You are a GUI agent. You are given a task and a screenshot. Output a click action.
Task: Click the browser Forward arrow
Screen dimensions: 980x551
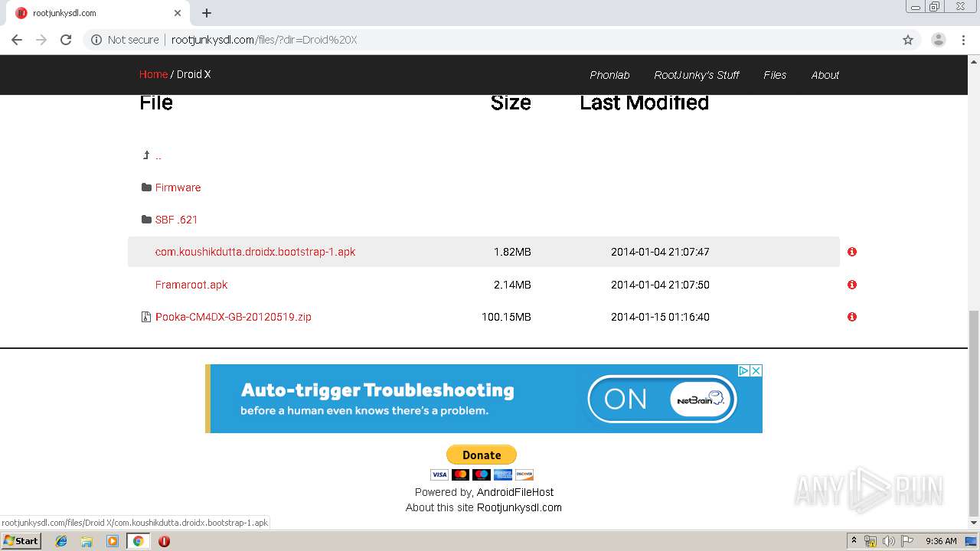[x=41, y=40]
